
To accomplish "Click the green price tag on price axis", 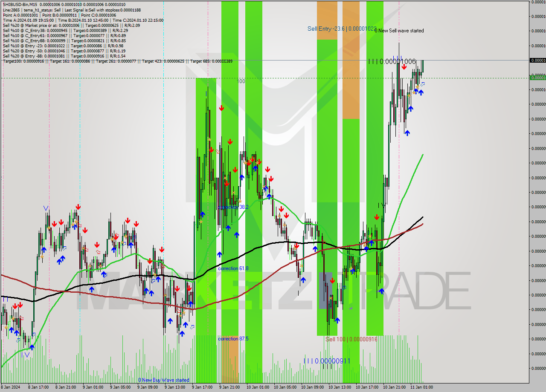I will 537,78.
